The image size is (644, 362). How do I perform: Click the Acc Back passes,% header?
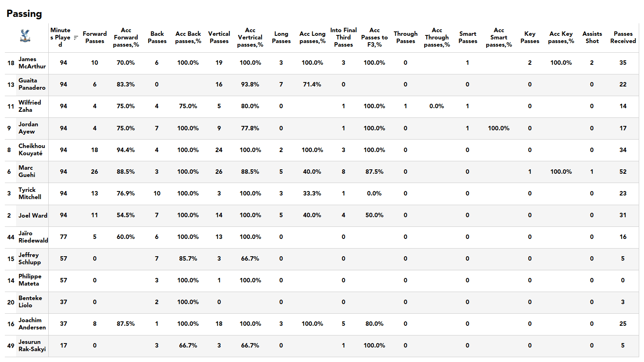(x=188, y=37)
